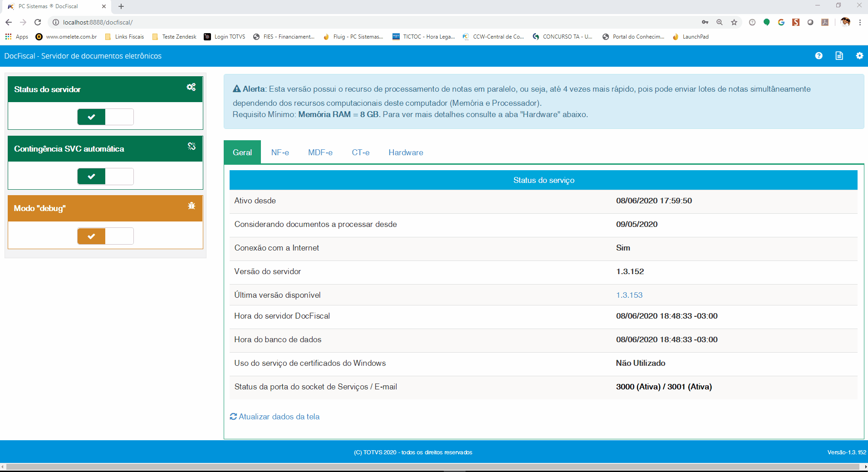Click the 09/05/2020 processing date value
Image resolution: width=868 pixels, height=472 pixels.
(637, 224)
